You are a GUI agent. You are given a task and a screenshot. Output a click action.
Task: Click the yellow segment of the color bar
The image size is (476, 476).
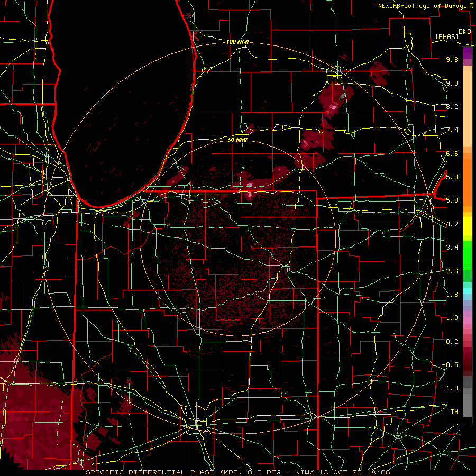tap(467, 226)
